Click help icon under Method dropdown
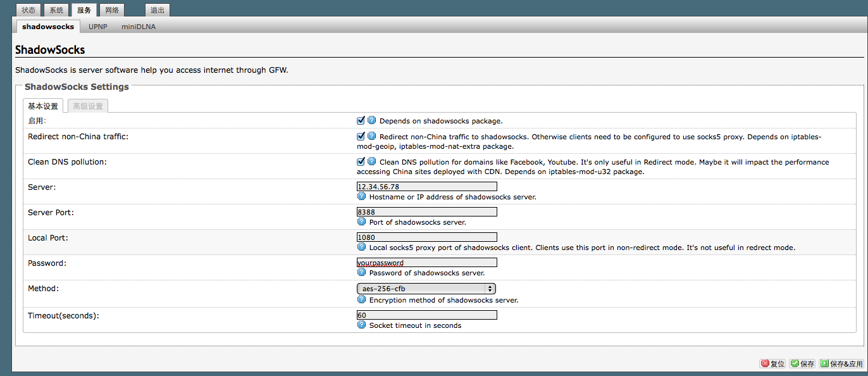 pos(362,299)
